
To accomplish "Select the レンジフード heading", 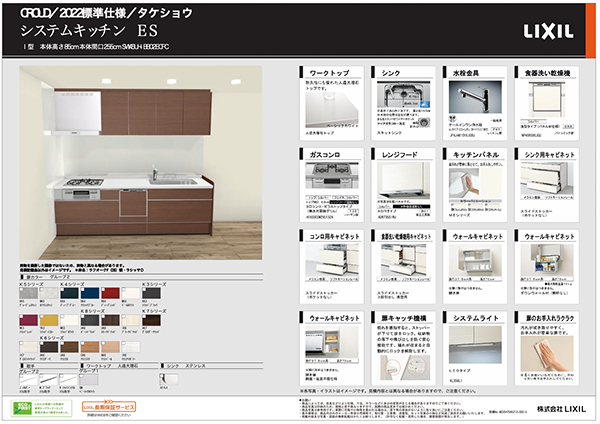I will point(399,155).
